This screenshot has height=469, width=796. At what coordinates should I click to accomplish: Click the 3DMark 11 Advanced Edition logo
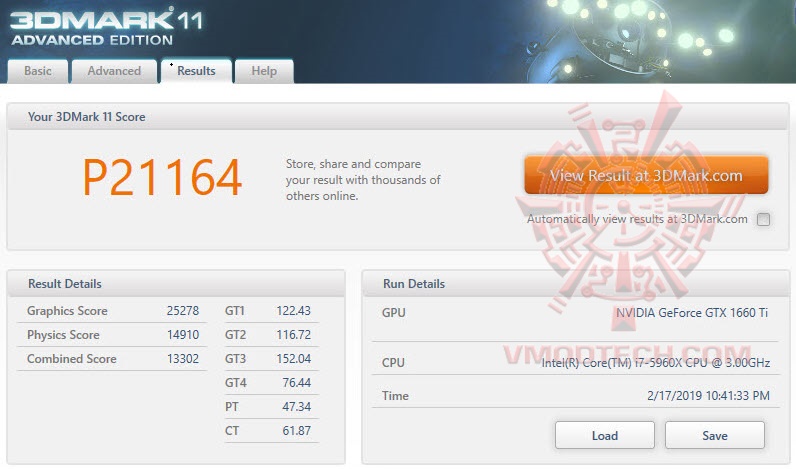(x=106, y=27)
